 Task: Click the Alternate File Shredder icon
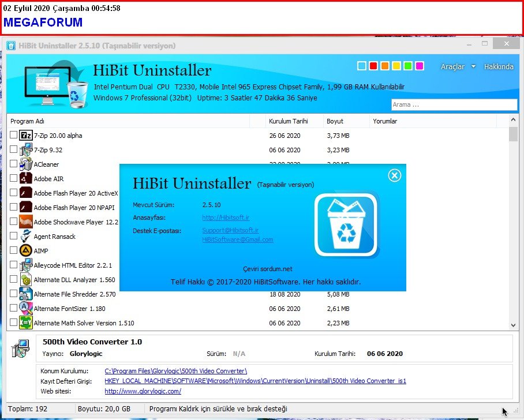click(x=26, y=294)
